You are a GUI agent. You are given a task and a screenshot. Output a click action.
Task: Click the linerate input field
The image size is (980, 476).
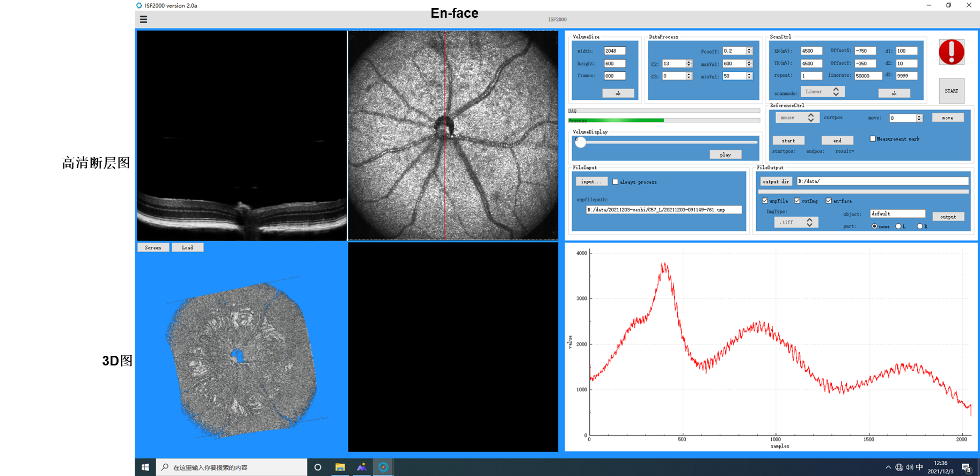tap(868, 76)
